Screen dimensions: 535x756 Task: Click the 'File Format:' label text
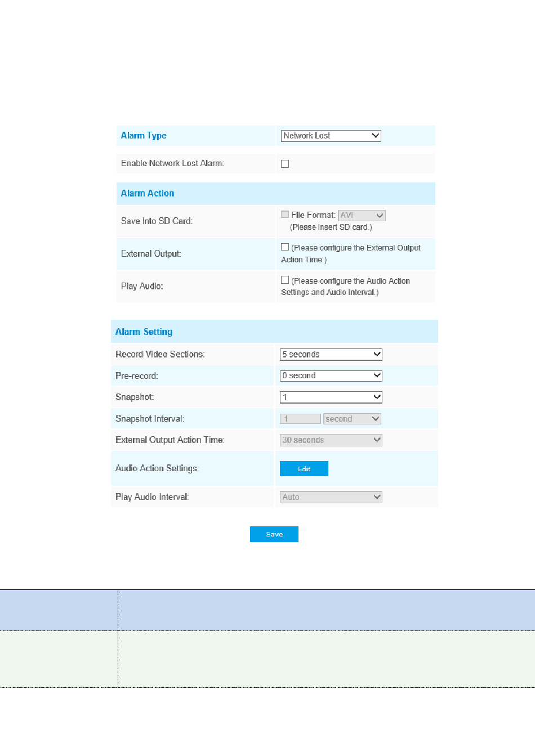(x=313, y=215)
